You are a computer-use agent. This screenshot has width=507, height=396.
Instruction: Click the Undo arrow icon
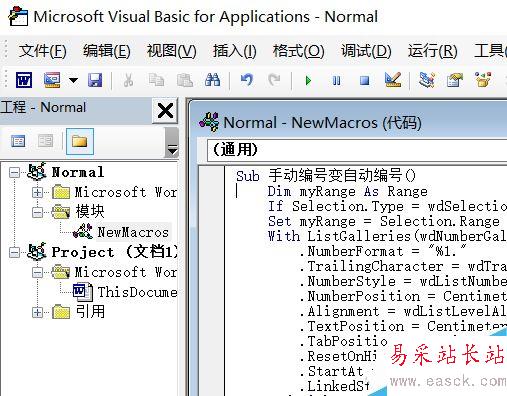247,80
